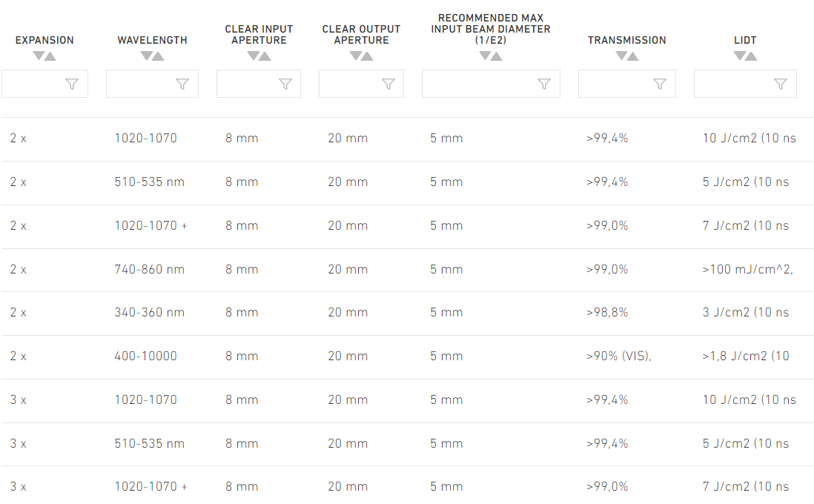Focus the Wavelength filter text field
Viewport: 814px width, 504px height.
(141, 84)
